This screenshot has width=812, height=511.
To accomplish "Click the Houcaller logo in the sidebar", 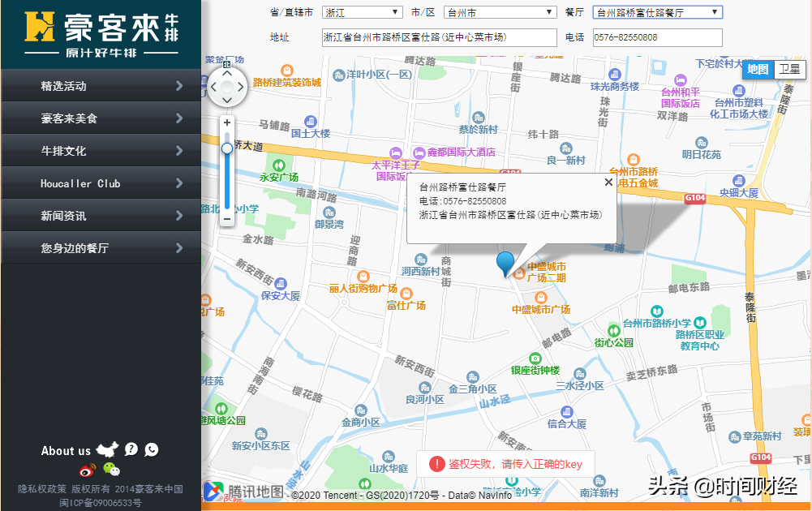I will pos(101,34).
